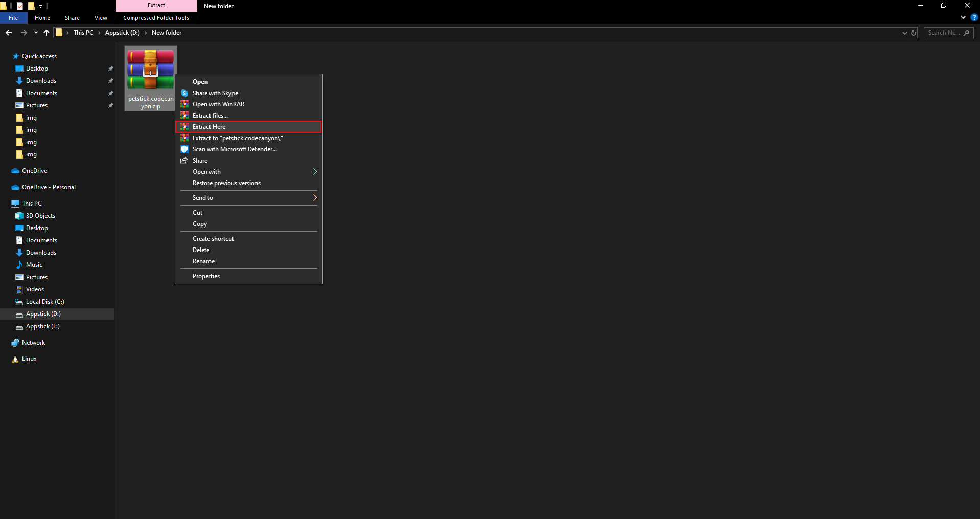Image resolution: width=980 pixels, height=519 pixels.
Task: Open the address bar history dropdown
Action: (x=905, y=33)
